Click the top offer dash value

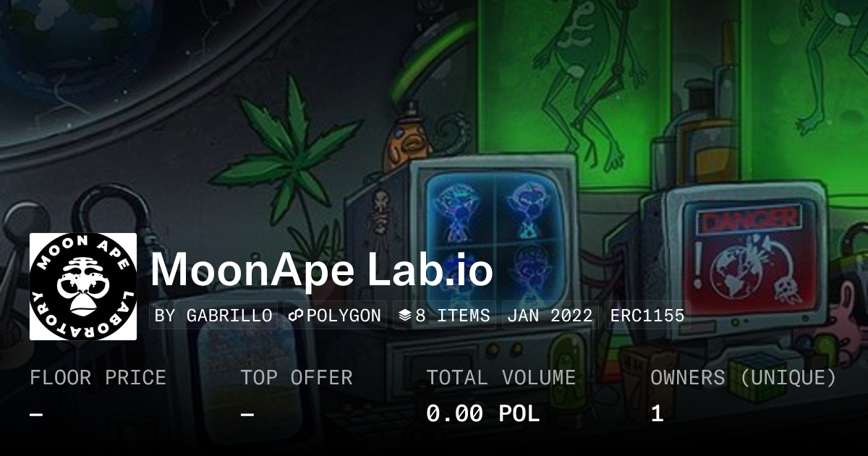(247, 414)
